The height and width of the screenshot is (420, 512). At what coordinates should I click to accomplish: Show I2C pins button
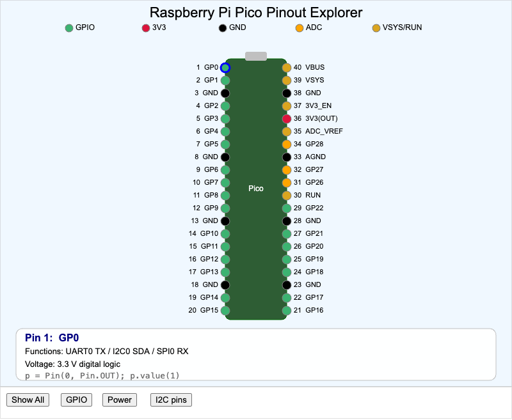point(171,400)
